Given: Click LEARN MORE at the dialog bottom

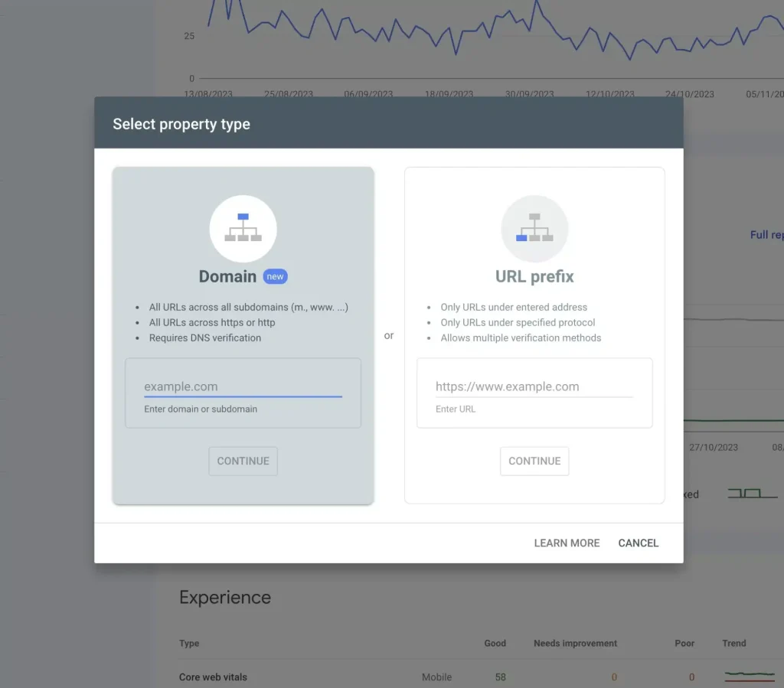Looking at the screenshot, I should 567,543.
